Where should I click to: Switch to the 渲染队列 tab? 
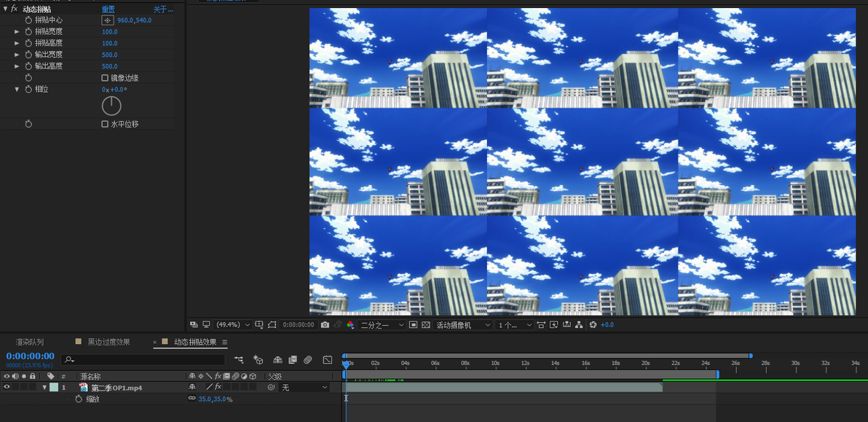(29, 343)
